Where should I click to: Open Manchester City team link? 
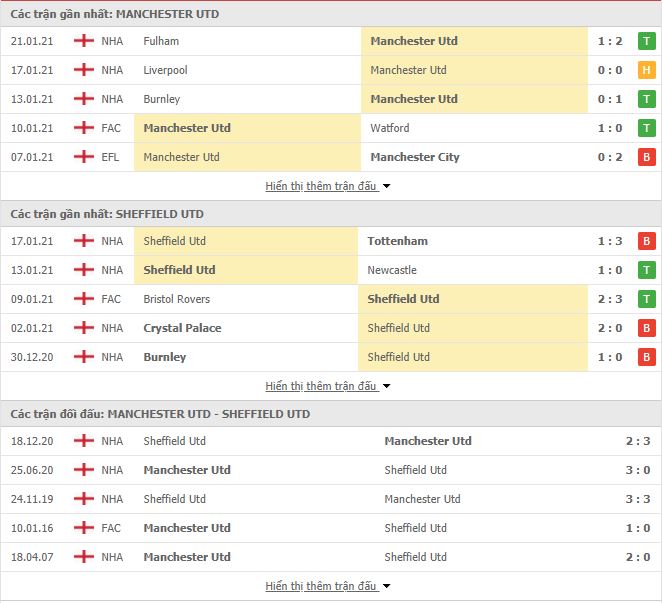click(415, 157)
